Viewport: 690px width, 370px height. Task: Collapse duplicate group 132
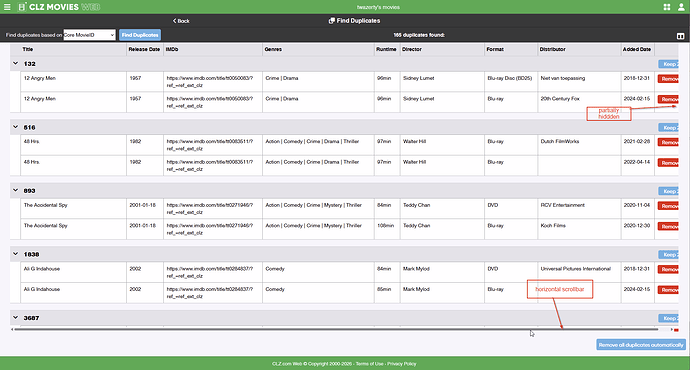click(x=15, y=63)
